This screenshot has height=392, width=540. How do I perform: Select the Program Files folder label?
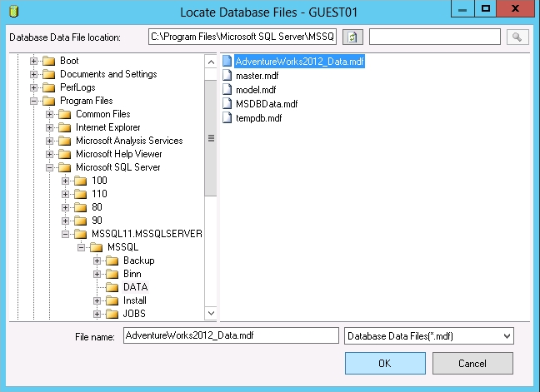[x=87, y=101]
